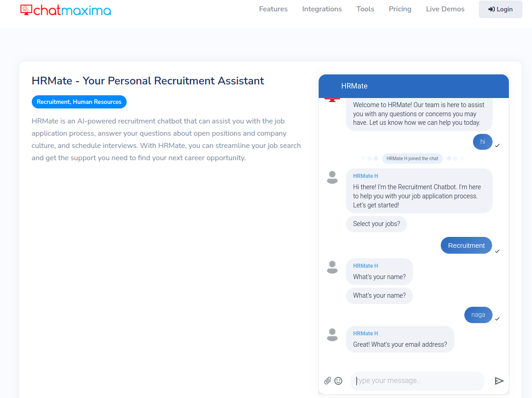Viewport: 532px width, 398px height.
Task: Visit the Tools page
Action: pyautogui.click(x=365, y=9)
